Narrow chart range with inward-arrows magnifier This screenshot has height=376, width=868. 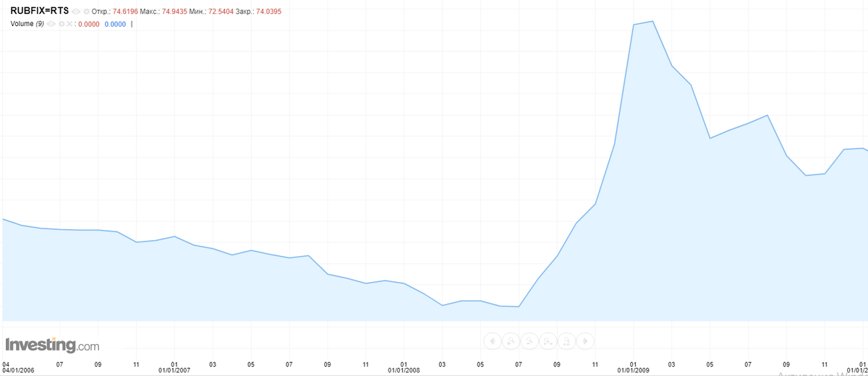point(566,341)
